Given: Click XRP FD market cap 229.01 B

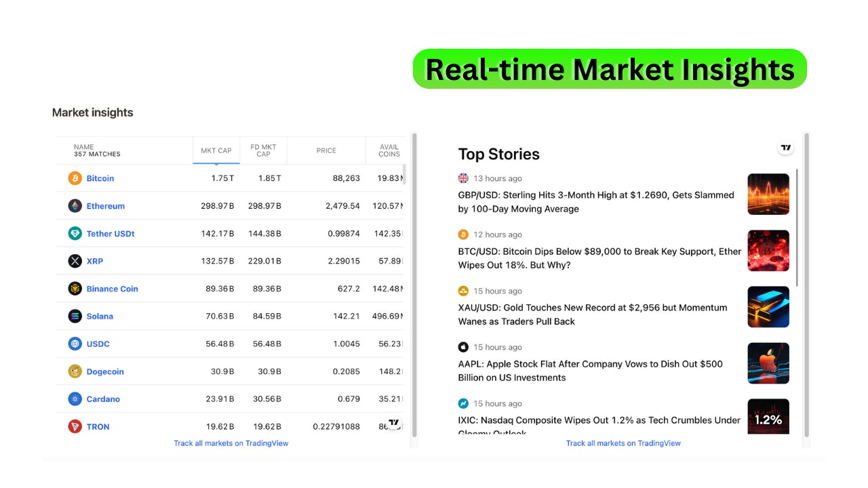Looking at the screenshot, I should click(264, 261).
